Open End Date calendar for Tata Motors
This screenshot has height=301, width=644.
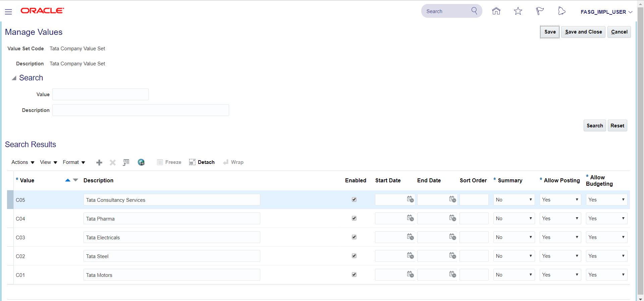click(x=452, y=275)
